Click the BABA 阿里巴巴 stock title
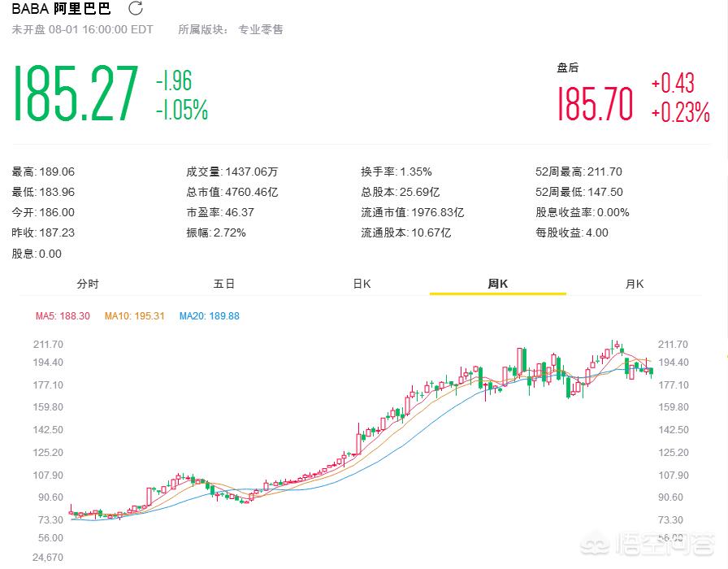 point(61,8)
